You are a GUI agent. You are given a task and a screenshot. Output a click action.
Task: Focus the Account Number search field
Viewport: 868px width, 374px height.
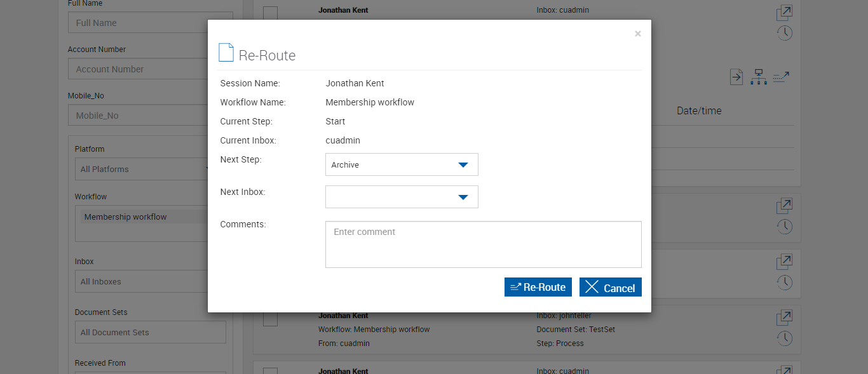pos(150,69)
